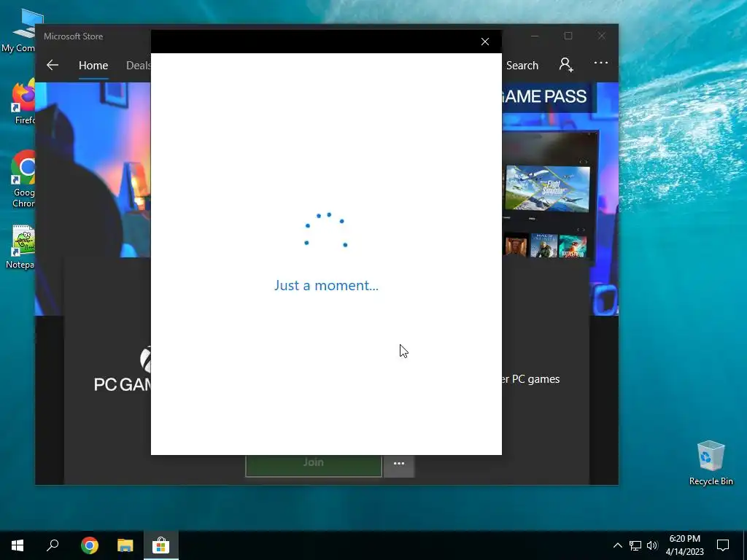Open the notification center icon
This screenshot has height=560, width=747.
click(x=723, y=545)
